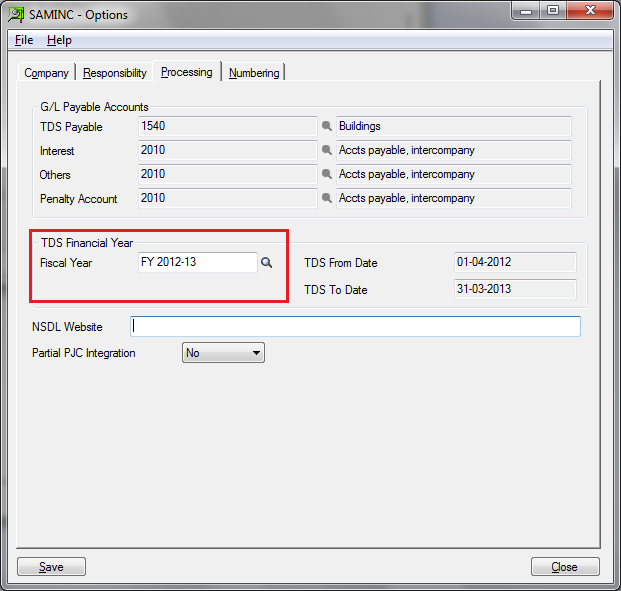The width and height of the screenshot is (621, 591).
Task: Switch to the Numbering tab
Action: click(254, 73)
